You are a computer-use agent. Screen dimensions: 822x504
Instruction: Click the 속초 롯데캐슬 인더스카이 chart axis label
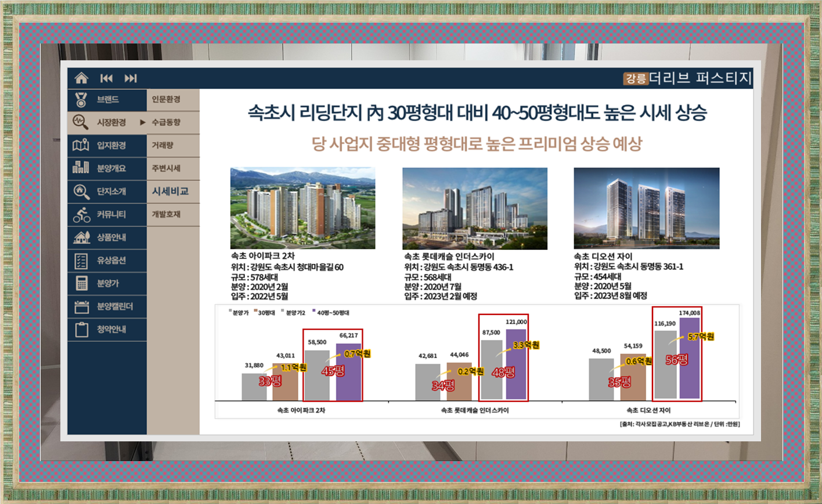tap(474, 410)
